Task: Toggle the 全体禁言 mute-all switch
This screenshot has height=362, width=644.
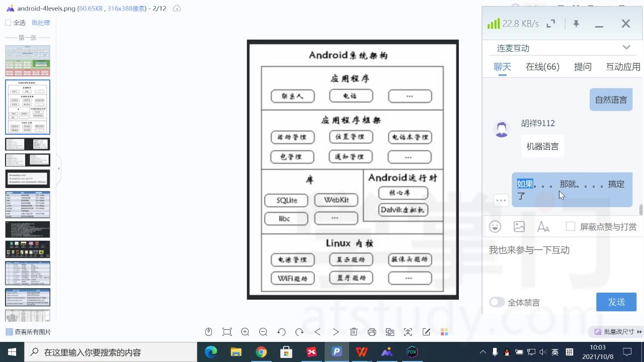Action: 497,302
